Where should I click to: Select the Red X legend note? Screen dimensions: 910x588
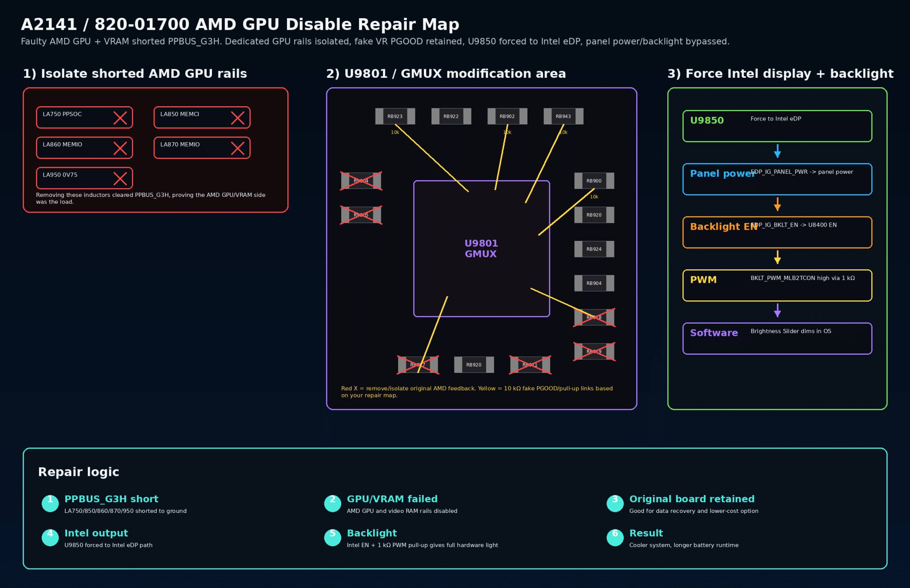[x=477, y=392]
